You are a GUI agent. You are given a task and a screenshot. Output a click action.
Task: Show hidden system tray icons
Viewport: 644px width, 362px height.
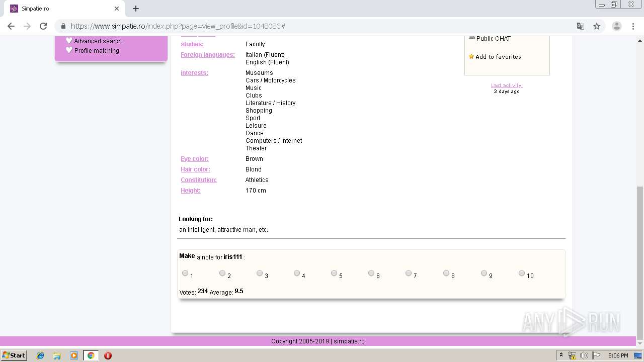click(x=561, y=355)
